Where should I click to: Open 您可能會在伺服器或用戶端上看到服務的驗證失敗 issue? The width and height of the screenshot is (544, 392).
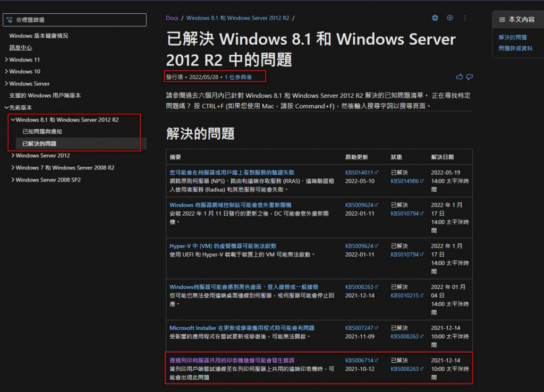[232, 173]
